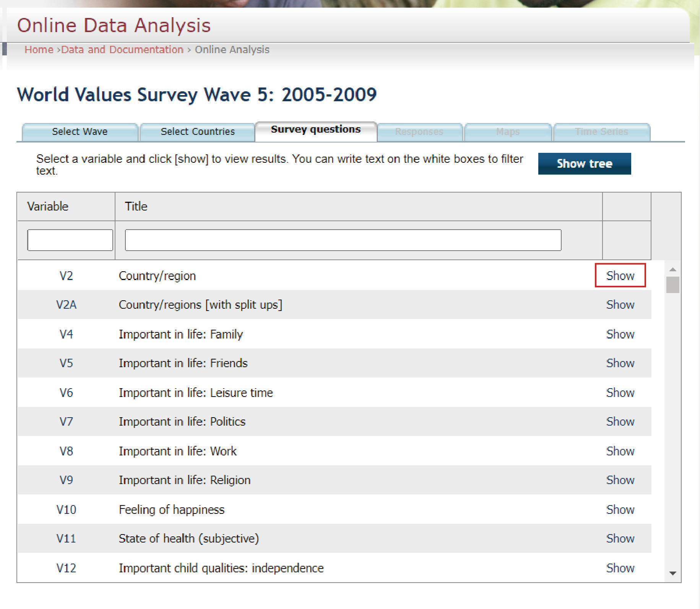
Task: Select the 'State of health (subjective)' title
Action: click(x=189, y=539)
